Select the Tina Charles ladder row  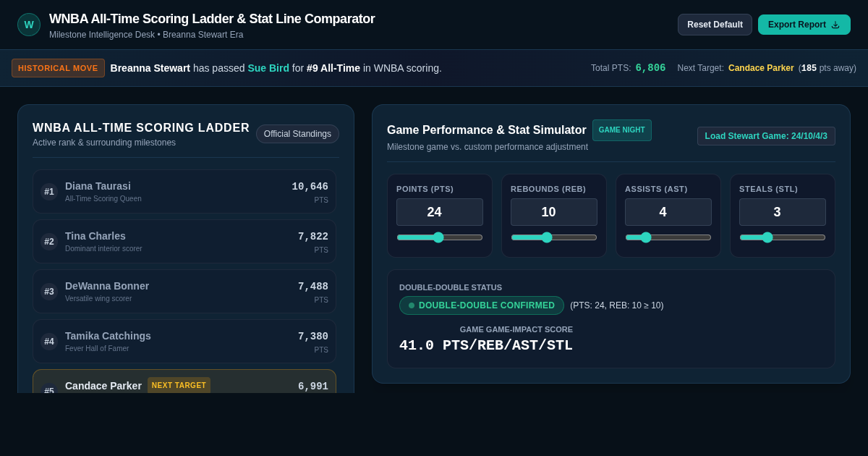184,242
